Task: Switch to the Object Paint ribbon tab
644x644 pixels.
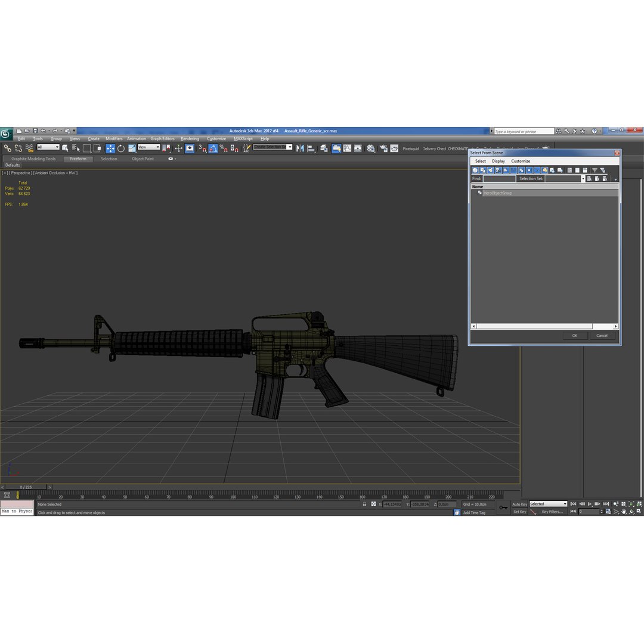Action: click(x=143, y=159)
